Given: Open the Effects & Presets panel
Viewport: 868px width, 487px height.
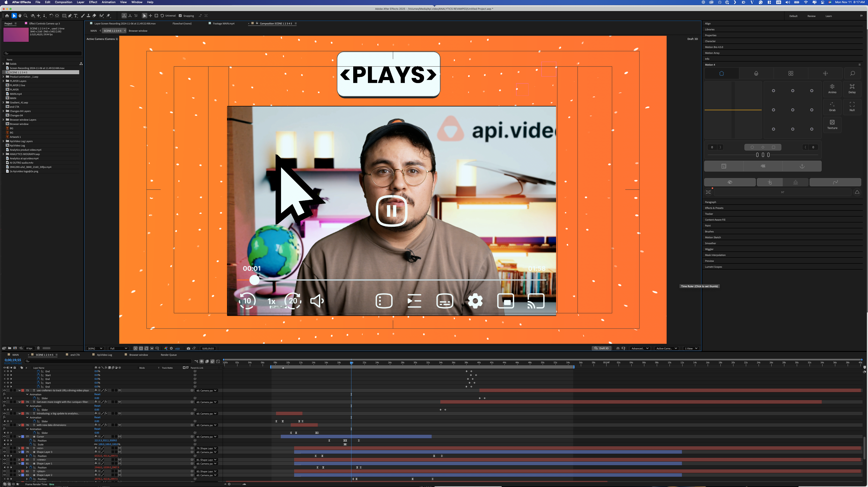Looking at the screenshot, I should [714, 208].
